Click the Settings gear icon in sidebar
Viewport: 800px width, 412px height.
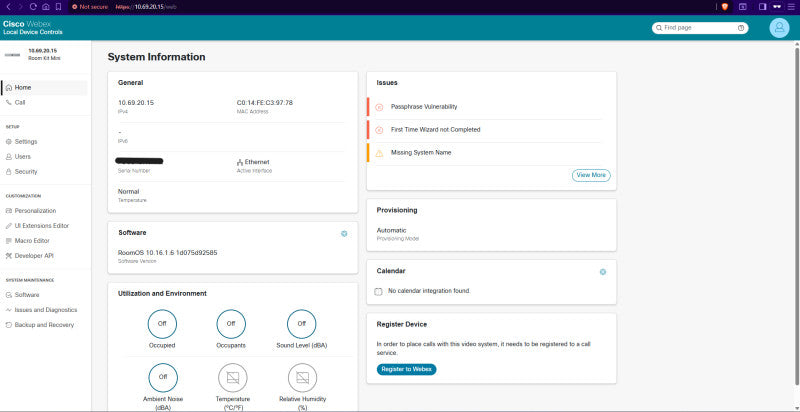(x=9, y=142)
